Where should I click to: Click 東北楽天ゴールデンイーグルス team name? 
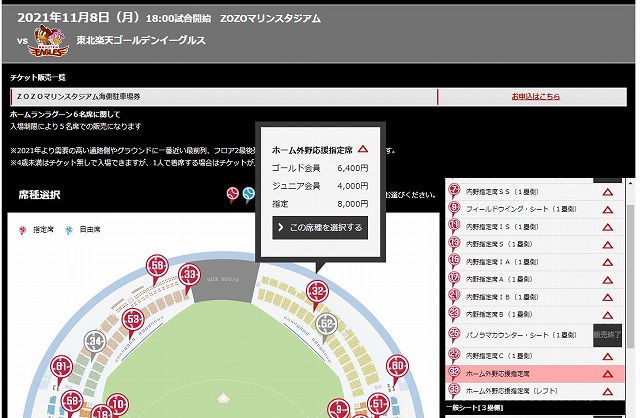[141, 40]
